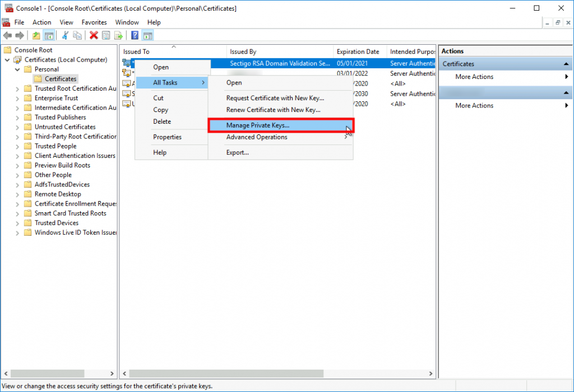Collapse the Certificates section in Actions pane
The image size is (574, 392).
click(x=565, y=63)
